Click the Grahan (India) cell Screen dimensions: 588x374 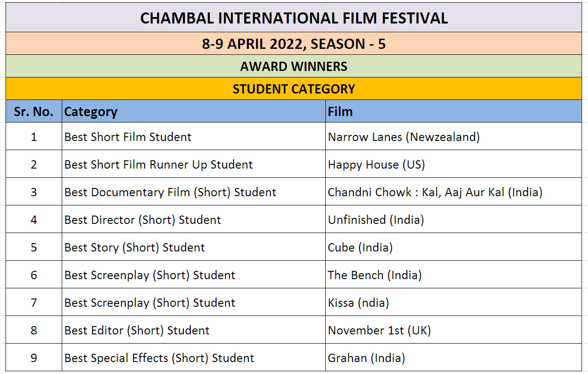453,357
